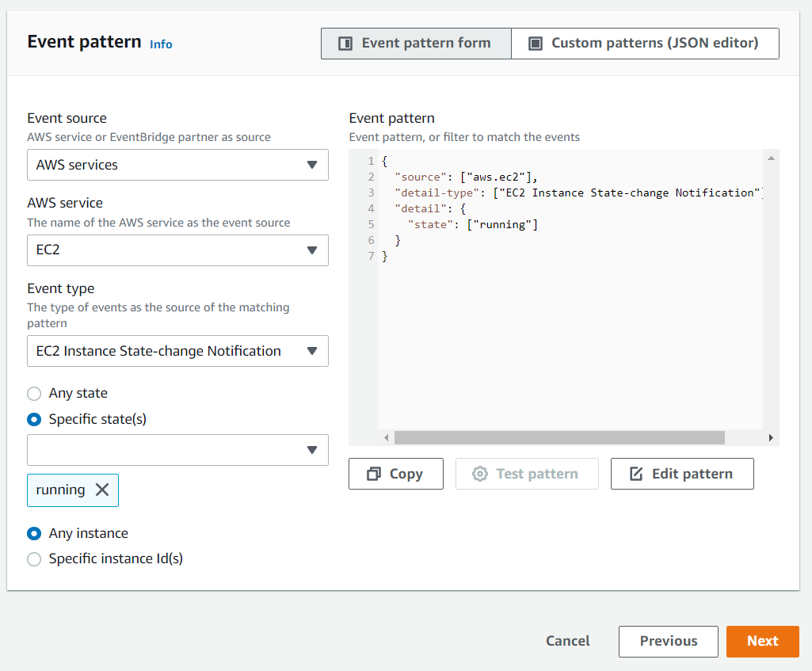812x671 pixels.
Task: Open the Event type dropdown
Action: pos(177,351)
